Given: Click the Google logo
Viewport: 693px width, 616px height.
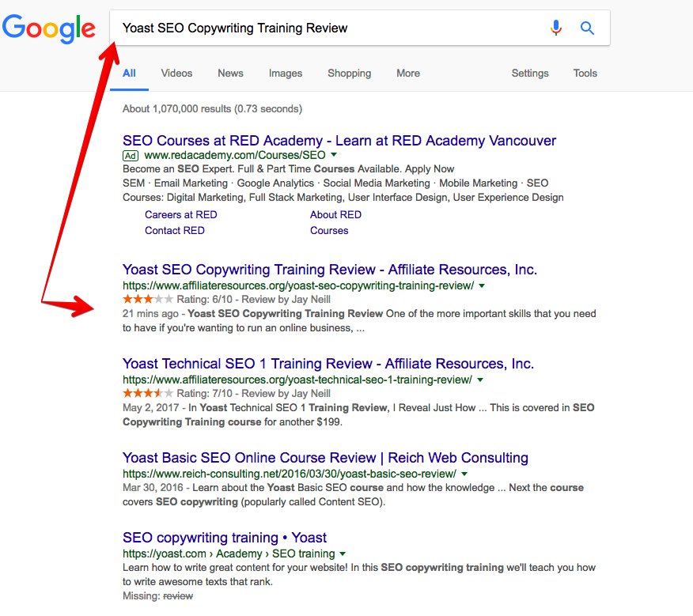Looking at the screenshot, I should pyautogui.click(x=48, y=28).
